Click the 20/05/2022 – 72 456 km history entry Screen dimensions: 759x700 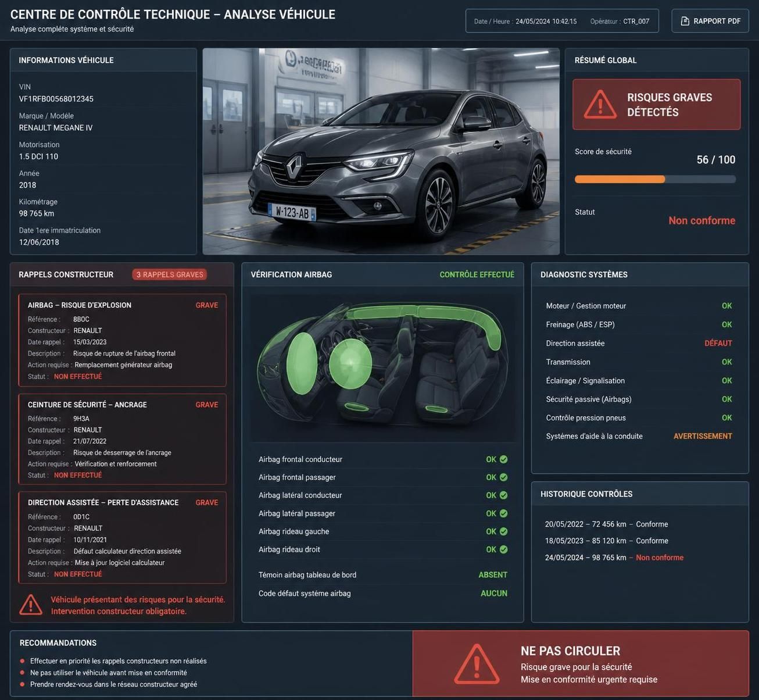[606, 524]
